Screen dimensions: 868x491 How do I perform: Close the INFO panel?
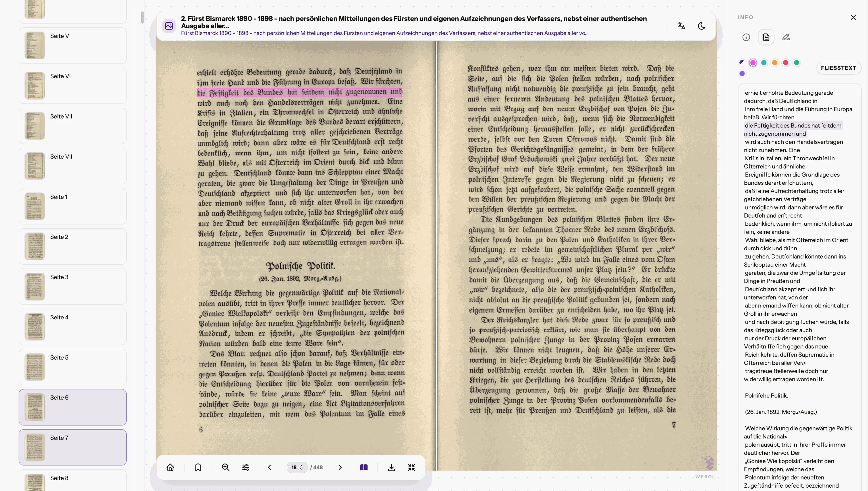click(x=853, y=17)
